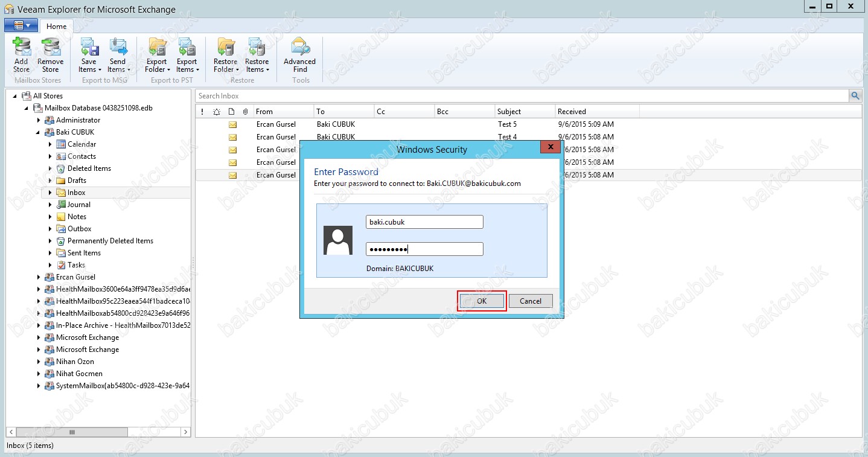Open the Tasks folder
The image size is (868, 457).
[x=76, y=264]
